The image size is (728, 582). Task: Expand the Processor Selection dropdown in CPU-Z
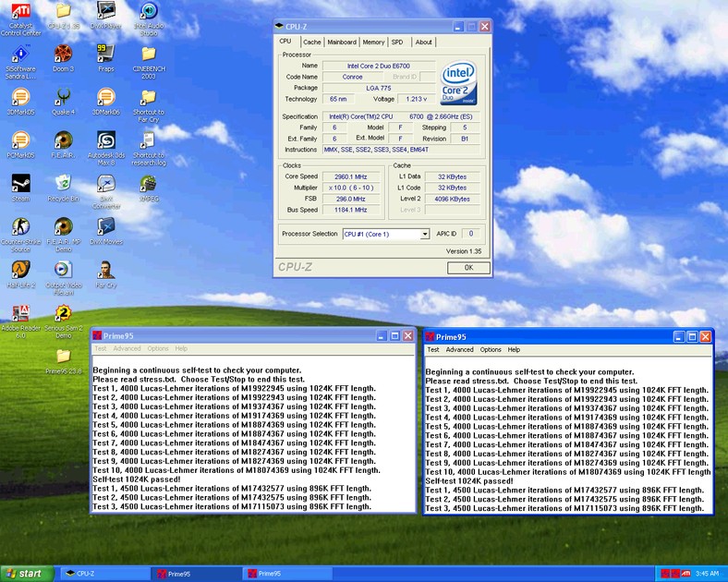(425, 235)
